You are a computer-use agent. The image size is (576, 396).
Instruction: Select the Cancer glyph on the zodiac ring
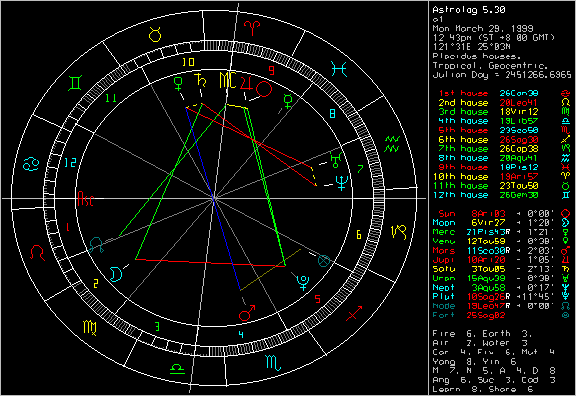point(31,164)
